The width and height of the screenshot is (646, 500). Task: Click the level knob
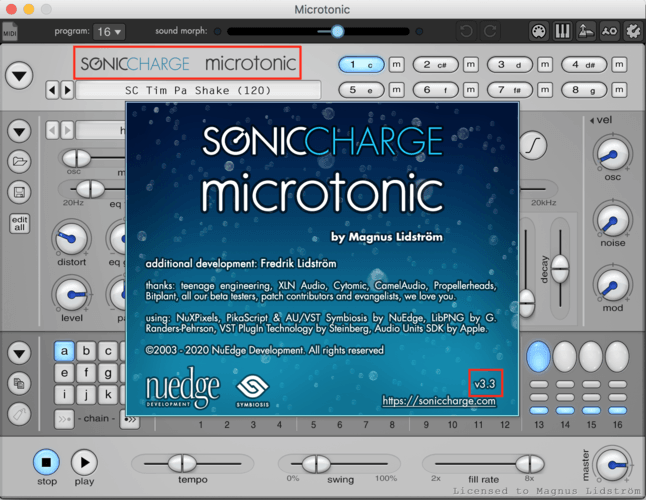coord(71,294)
